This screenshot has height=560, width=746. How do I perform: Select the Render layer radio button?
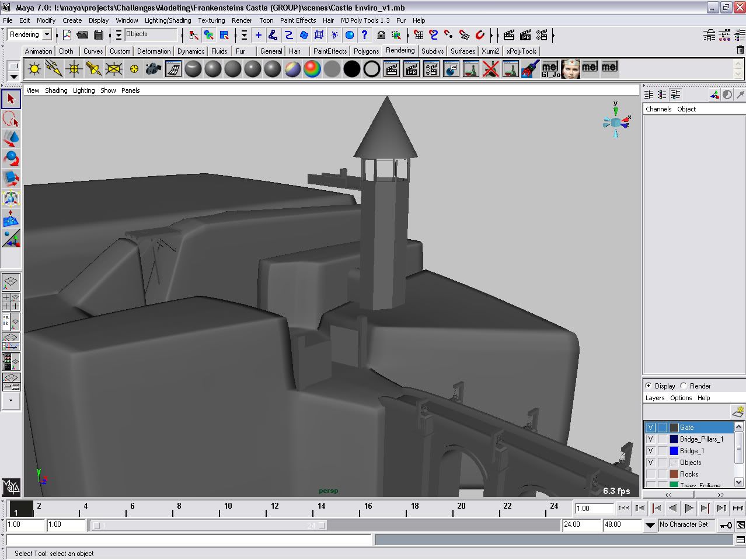point(684,386)
